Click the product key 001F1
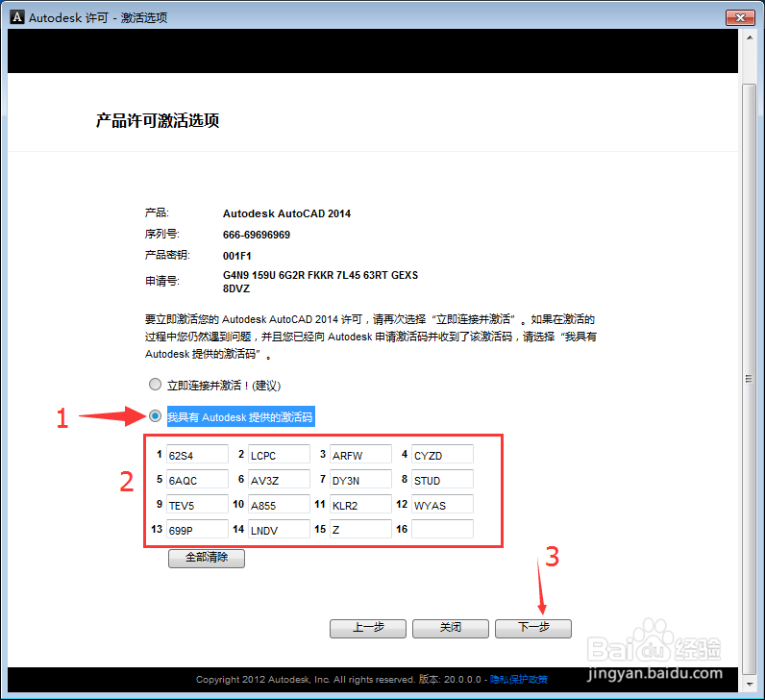Image resolution: width=765 pixels, height=700 pixels. [236, 256]
